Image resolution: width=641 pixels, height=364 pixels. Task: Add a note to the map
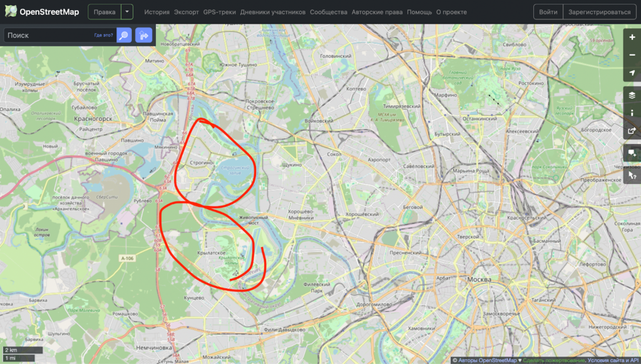[x=632, y=153]
